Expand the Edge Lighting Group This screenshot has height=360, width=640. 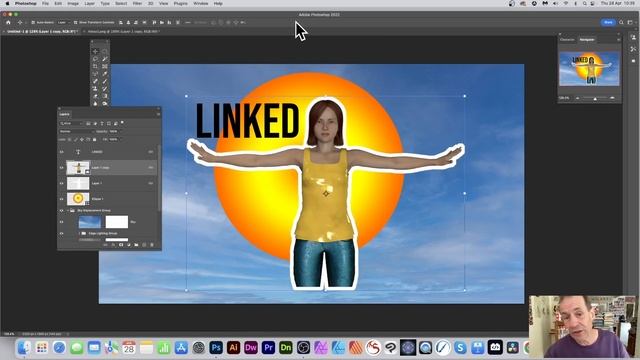(x=79, y=233)
